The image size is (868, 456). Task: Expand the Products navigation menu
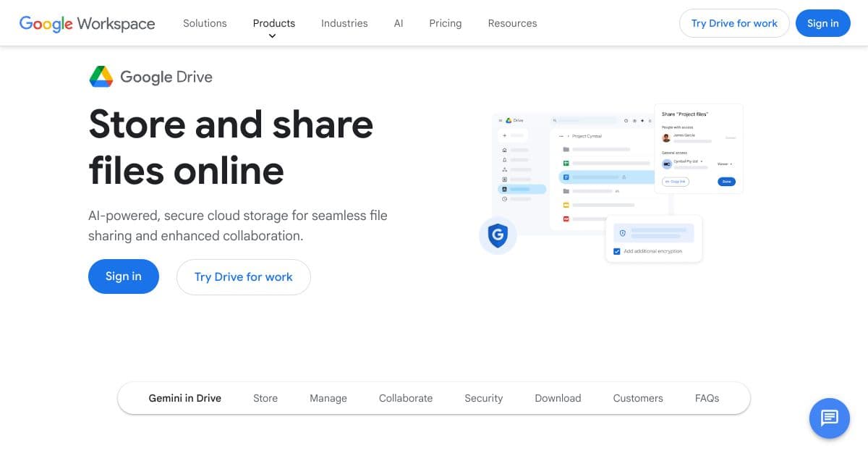point(273,23)
